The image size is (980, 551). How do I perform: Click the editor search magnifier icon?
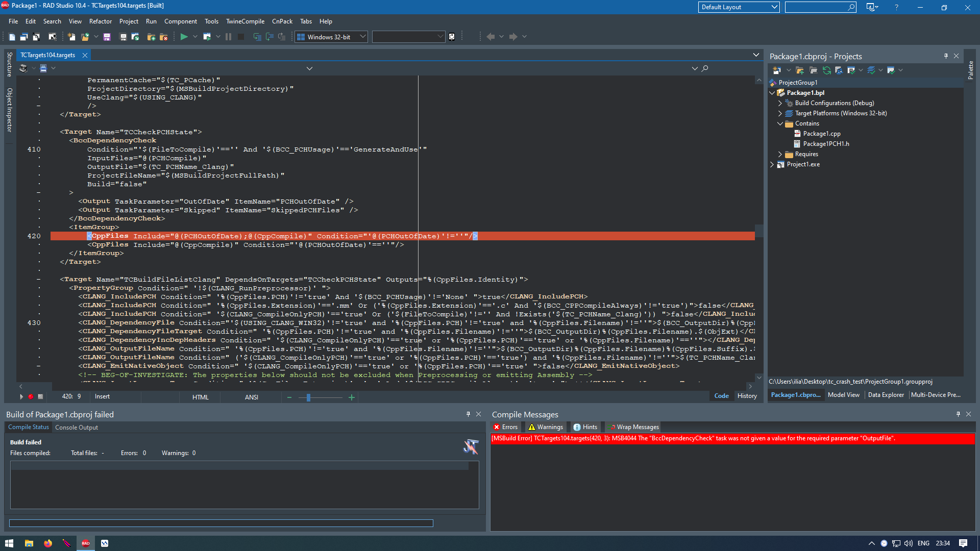[x=705, y=68]
